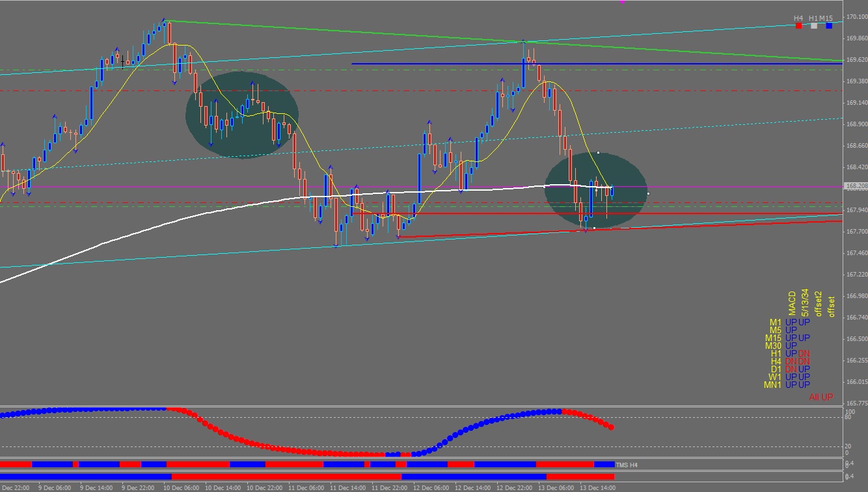Select the W1 row label in dashboard

coord(775,377)
